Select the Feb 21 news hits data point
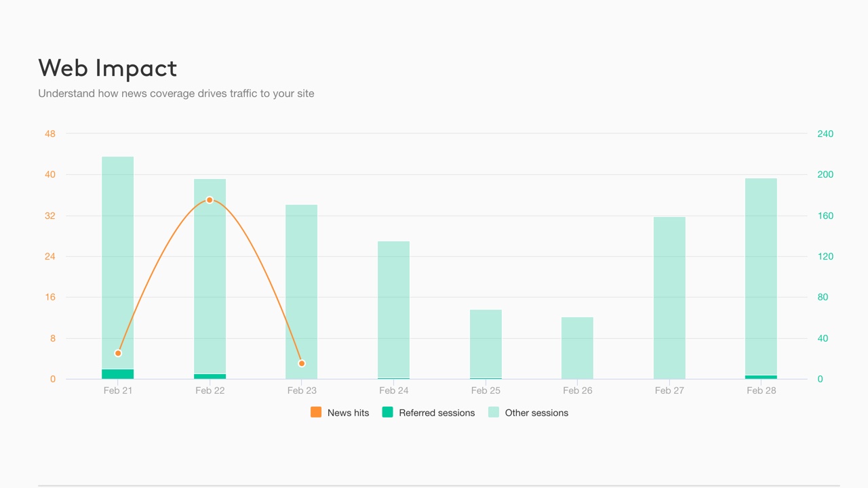This screenshot has width=868, height=488. 118,353
